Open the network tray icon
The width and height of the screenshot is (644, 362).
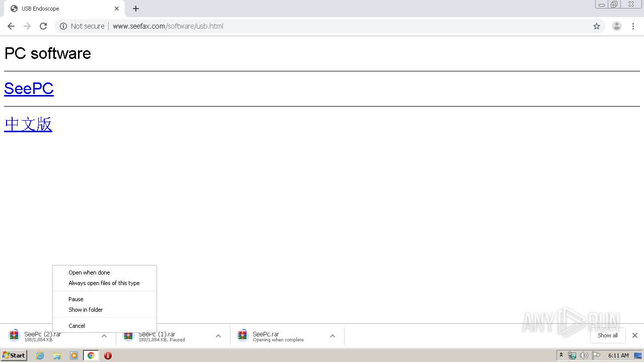pyautogui.click(x=572, y=355)
